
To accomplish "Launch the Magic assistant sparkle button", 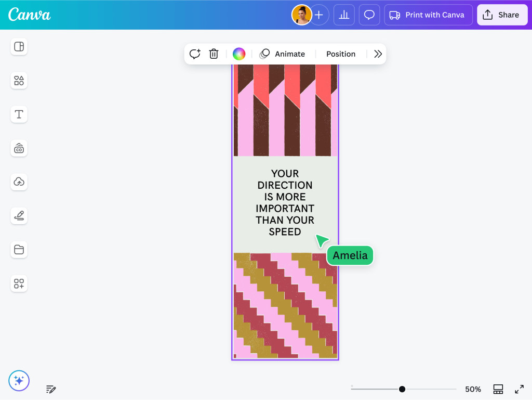I will (19, 381).
